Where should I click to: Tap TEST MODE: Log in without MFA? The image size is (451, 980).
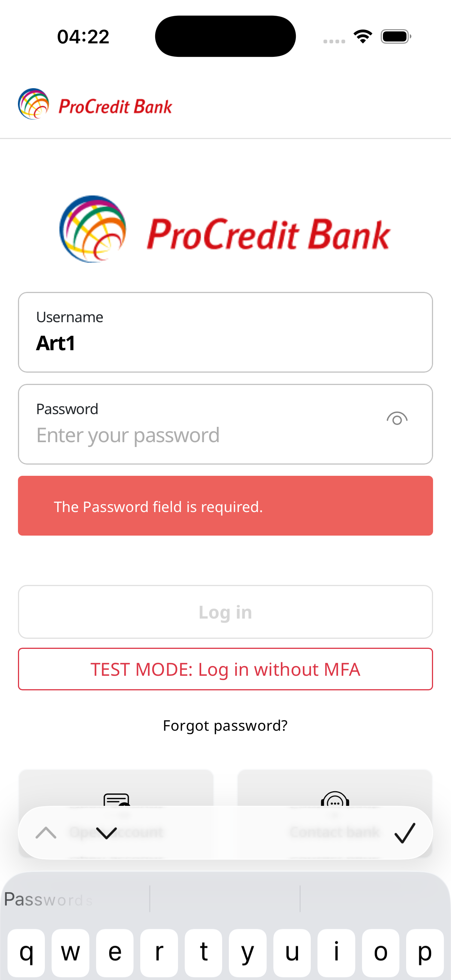point(225,669)
